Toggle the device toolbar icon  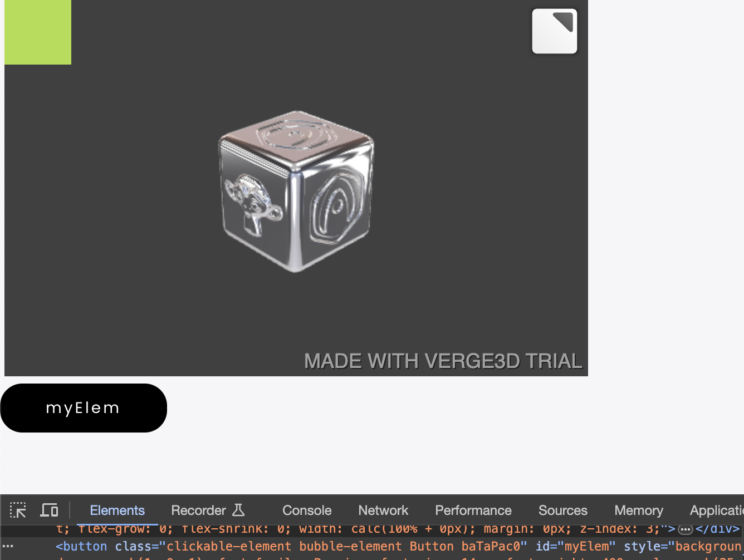[50, 510]
